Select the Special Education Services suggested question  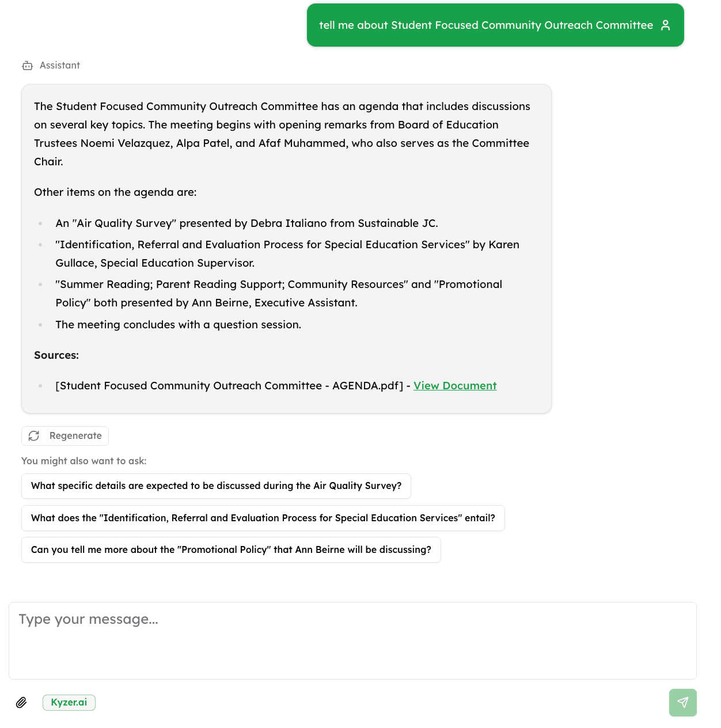click(263, 518)
